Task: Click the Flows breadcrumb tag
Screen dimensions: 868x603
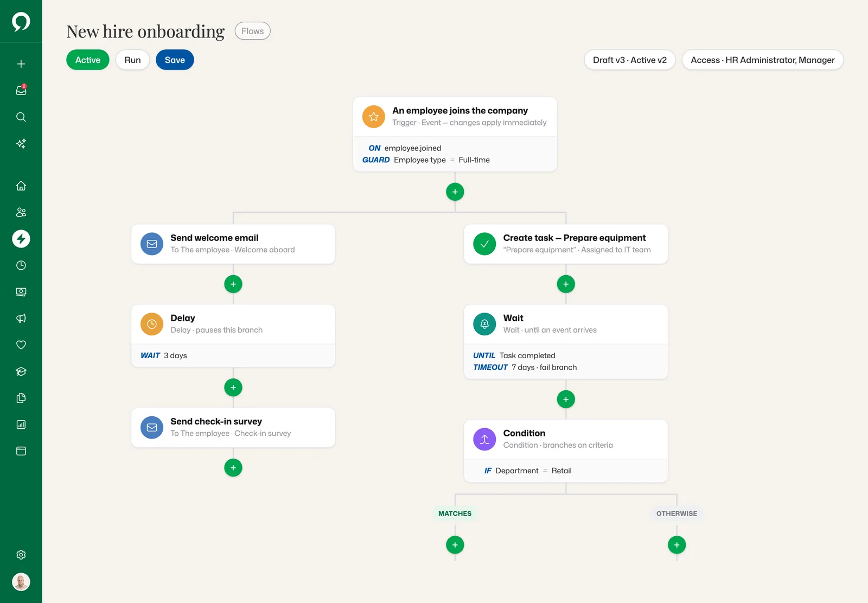Action: click(253, 31)
